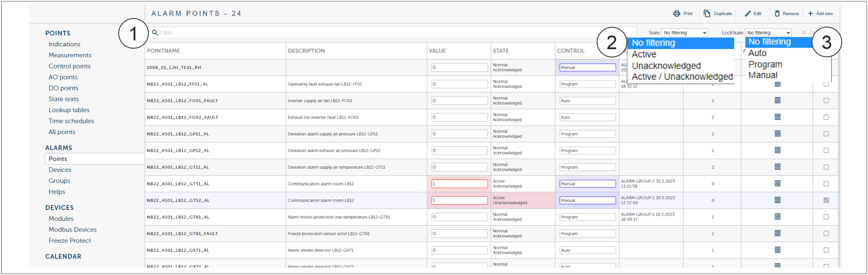Tick checkbox for NB22_AS01_LB12_GP11_AL row
Image resolution: width=868 pixels, height=275 pixels.
826,134
